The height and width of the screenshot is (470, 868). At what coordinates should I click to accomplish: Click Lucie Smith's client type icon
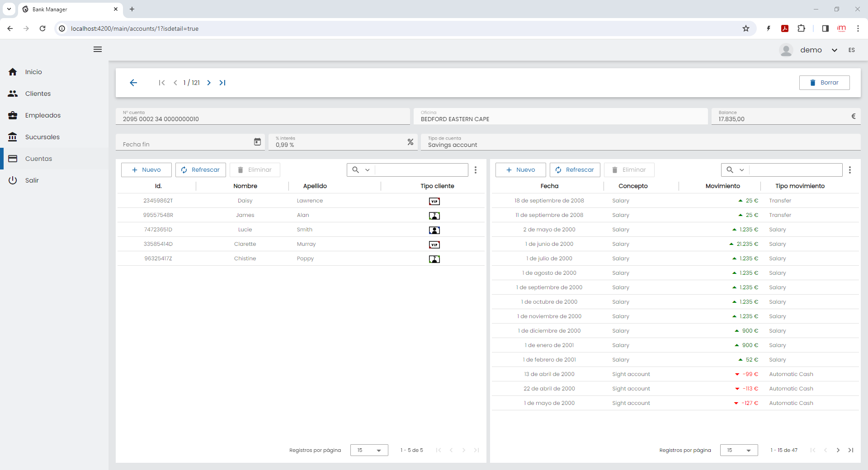click(434, 230)
